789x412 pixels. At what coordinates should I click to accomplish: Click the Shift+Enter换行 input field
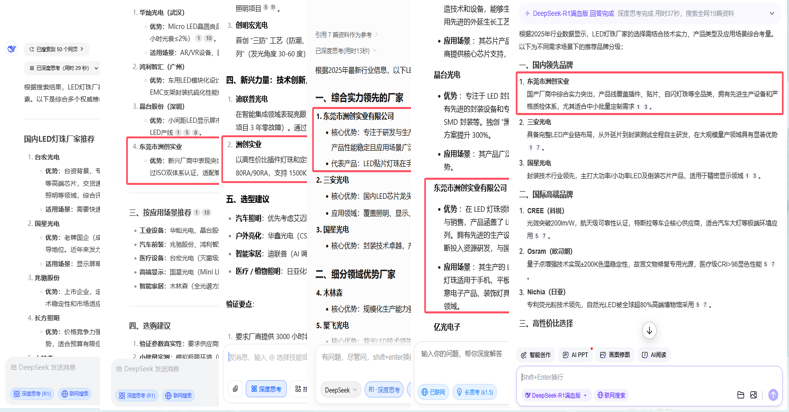[x=640, y=377]
